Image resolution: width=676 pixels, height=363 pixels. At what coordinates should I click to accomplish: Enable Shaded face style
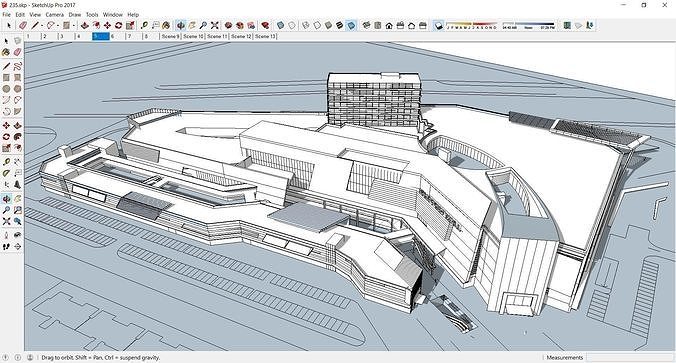click(x=328, y=25)
